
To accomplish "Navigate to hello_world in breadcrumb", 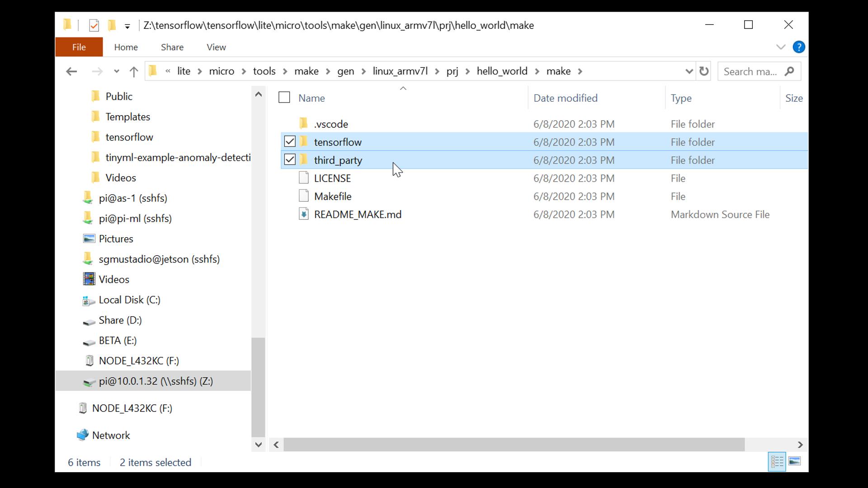I will (502, 71).
